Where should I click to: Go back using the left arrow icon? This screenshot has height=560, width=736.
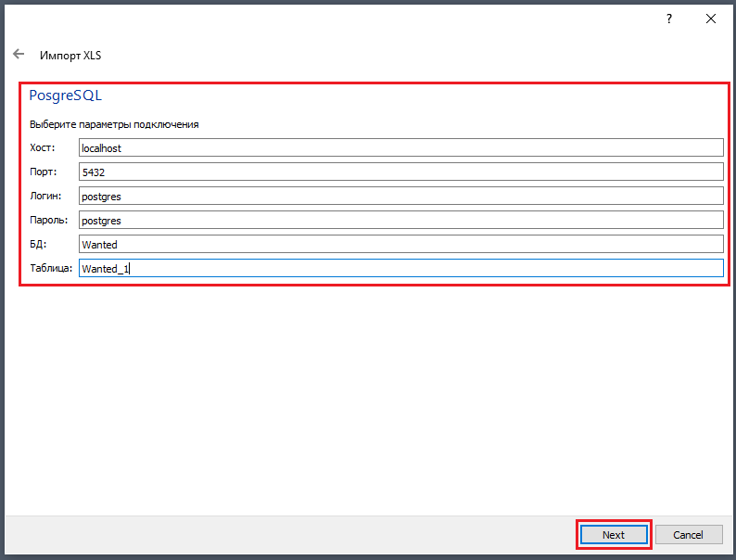pos(19,55)
